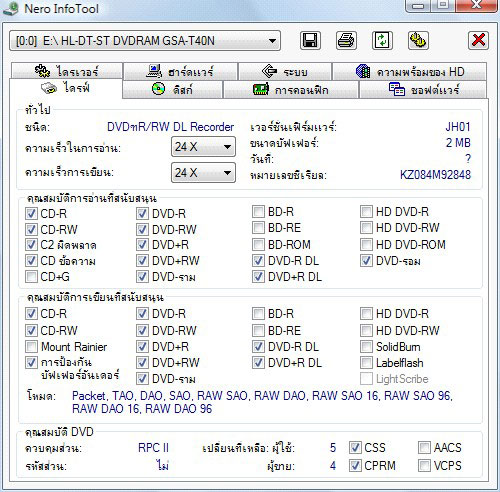Click the disc icon on ดิสก์ tab

click(158, 89)
